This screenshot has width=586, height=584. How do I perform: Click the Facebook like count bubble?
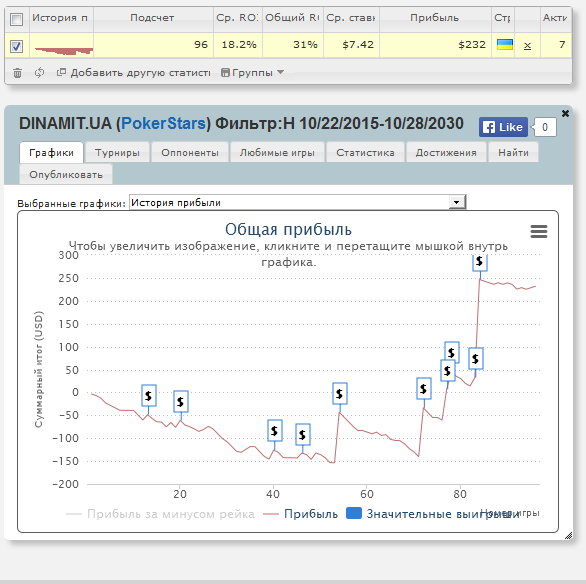pyautogui.click(x=545, y=127)
